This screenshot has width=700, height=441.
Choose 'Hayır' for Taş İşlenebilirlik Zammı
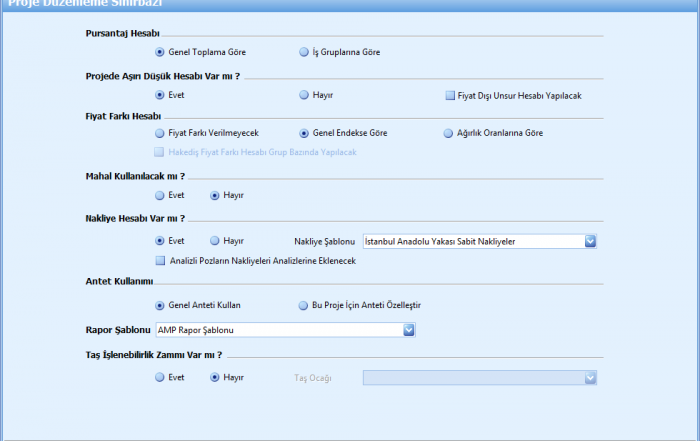pyautogui.click(x=215, y=378)
